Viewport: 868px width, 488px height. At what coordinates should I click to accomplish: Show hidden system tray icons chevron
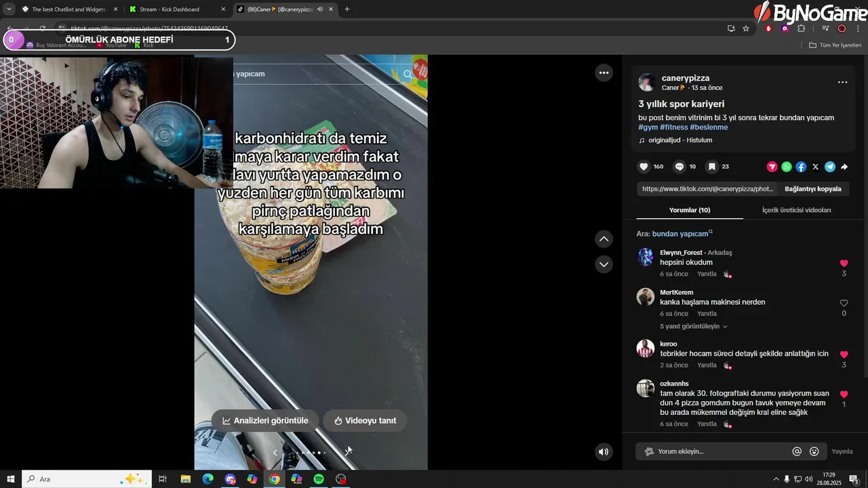pyautogui.click(x=776, y=479)
